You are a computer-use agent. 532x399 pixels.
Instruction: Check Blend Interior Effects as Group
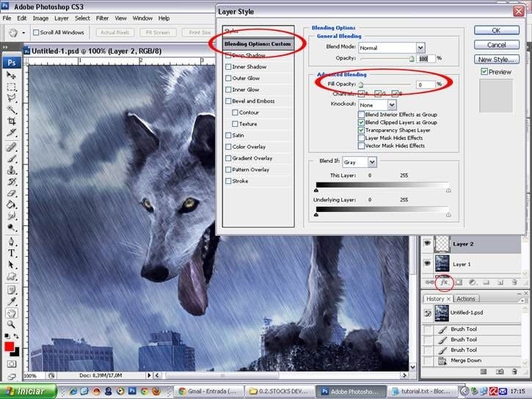pyautogui.click(x=361, y=114)
